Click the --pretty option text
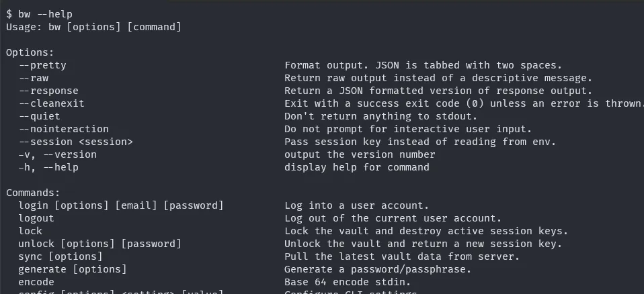 (x=42, y=65)
